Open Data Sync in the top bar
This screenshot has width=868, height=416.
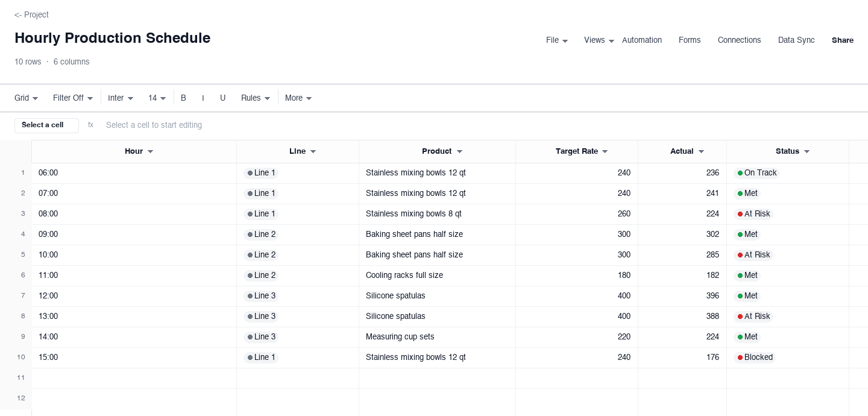[796, 40]
